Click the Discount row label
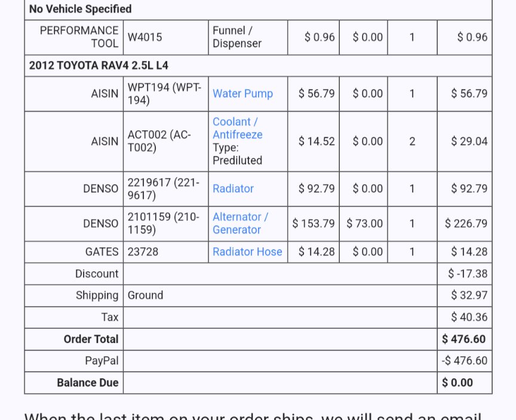 pyautogui.click(x=97, y=274)
